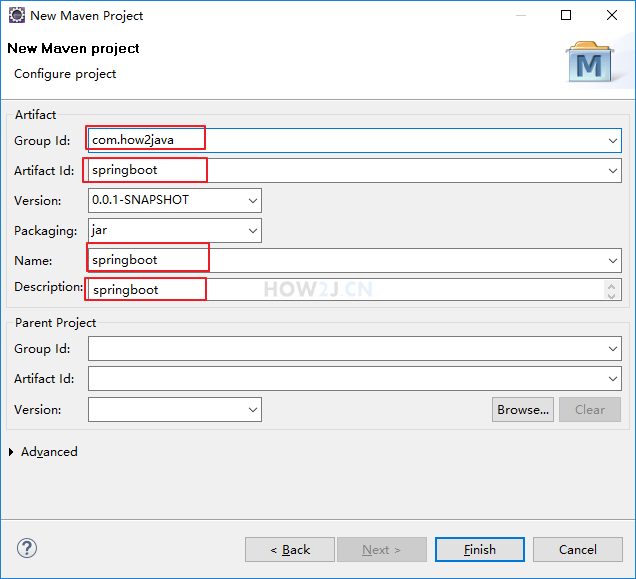Click the Eclipse icon in title bar

coord(17,15)
